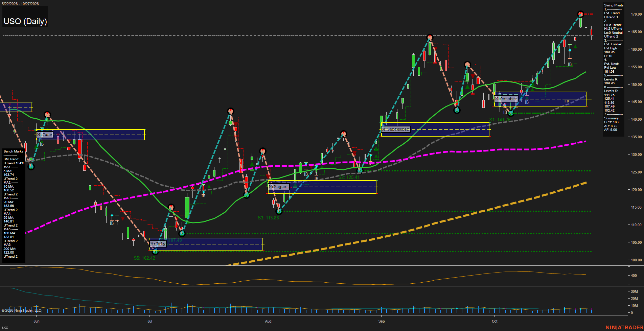Select the "M:September" monthly zone label

(x=396, y=129)
